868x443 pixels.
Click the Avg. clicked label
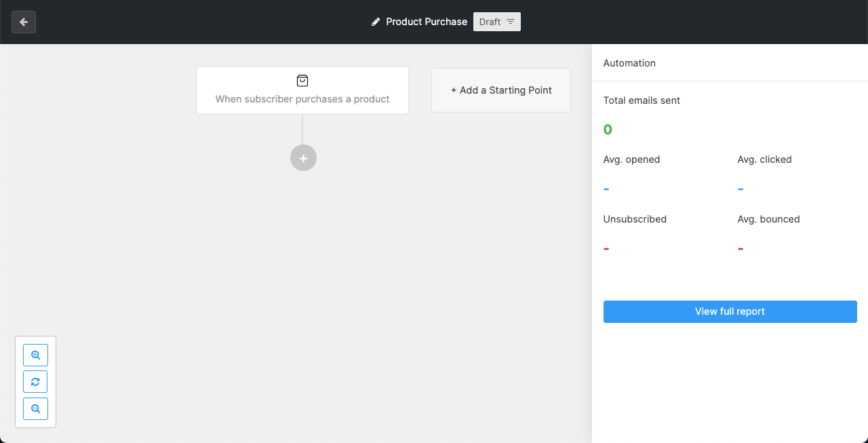tap(764, 159)
